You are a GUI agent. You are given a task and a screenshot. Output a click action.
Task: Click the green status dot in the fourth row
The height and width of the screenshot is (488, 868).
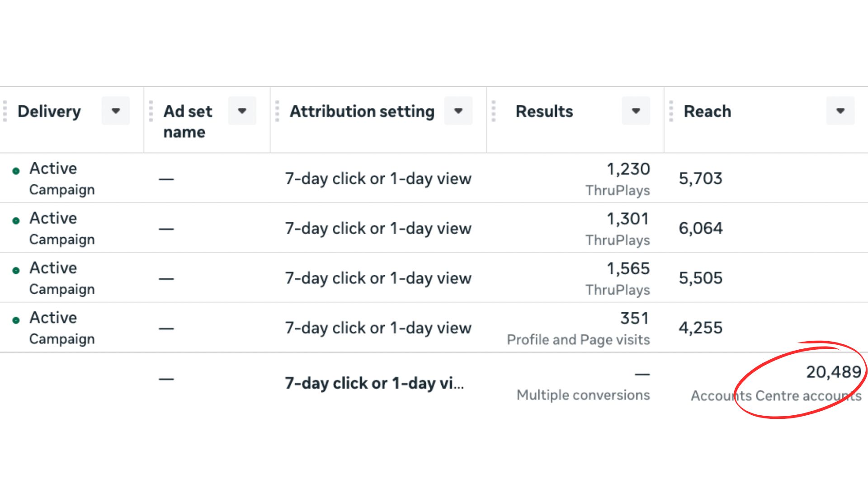pyautogui.click(x=16, y=320)
